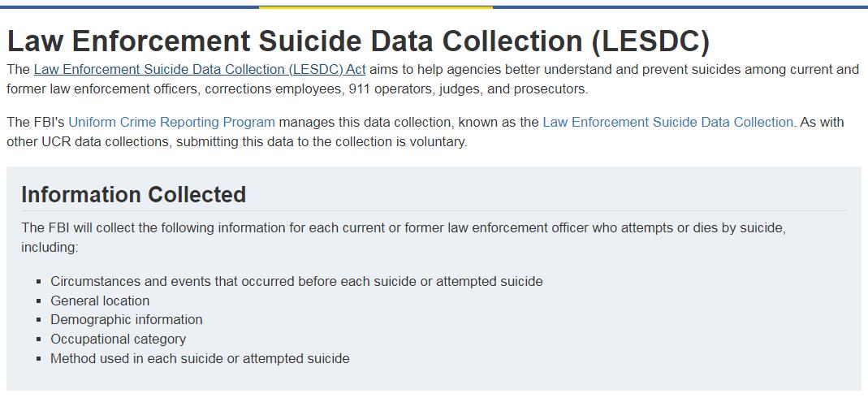Click the paragraph starting with The FBI will collect
The width and height of the screenshot is (868, 398).
coord(404,237)
